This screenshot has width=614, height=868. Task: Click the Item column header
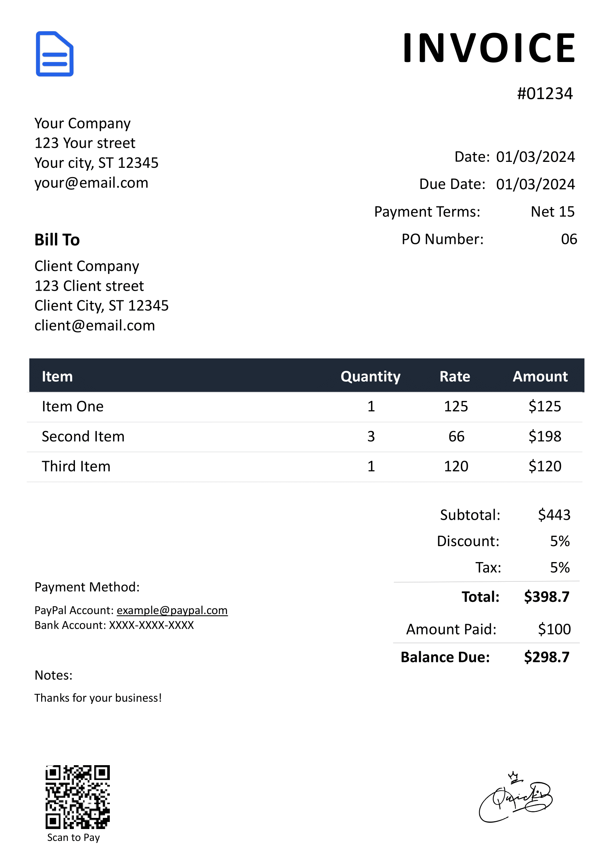[57, 376]
